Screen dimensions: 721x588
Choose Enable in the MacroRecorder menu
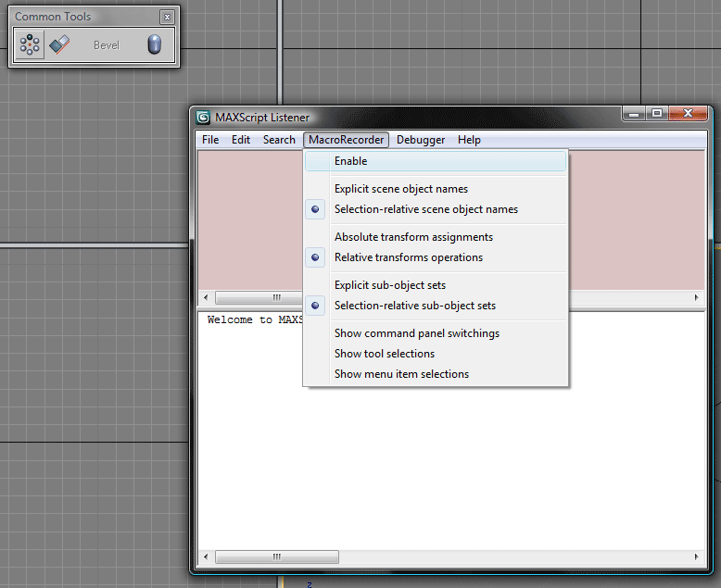pyautogui.click(x=436, y=161)
